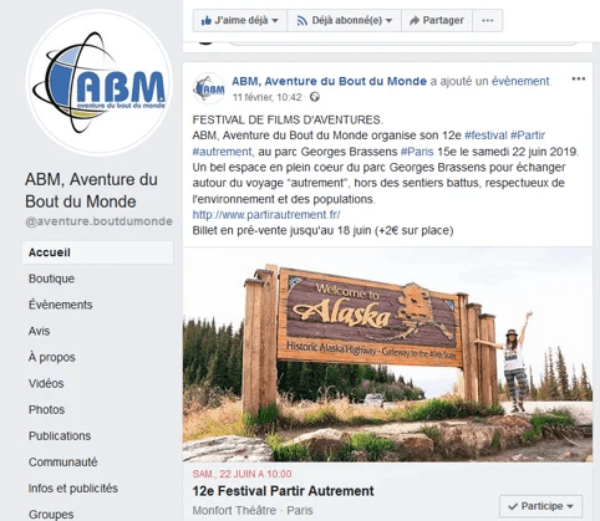Open the Participe response dropdown

pyautogui.click(x=540, y=506)
